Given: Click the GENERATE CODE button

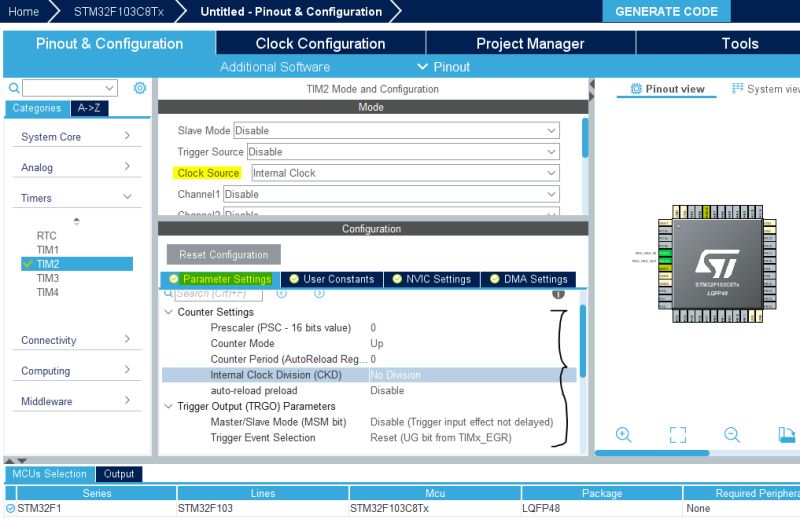Looking at the screenshot, I should point(666,11).
